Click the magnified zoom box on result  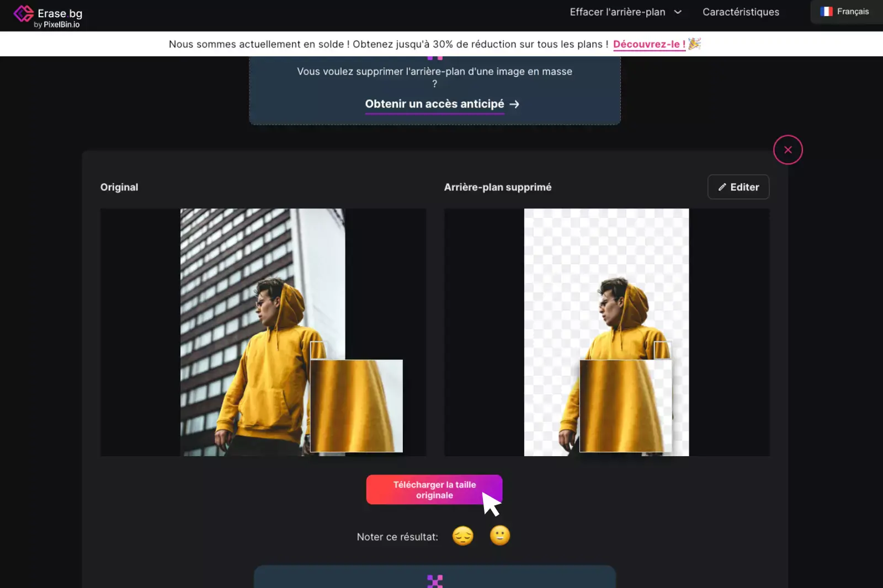[x=626, y=406]
